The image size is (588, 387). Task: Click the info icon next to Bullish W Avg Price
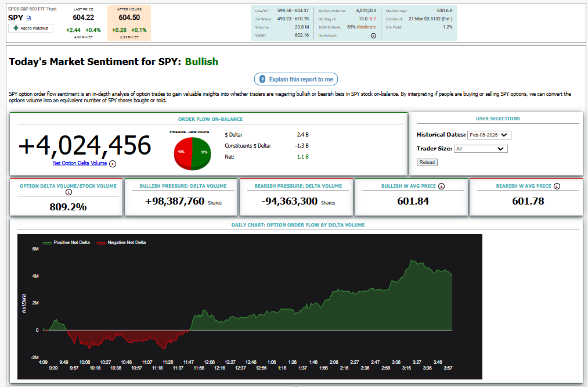(441, 186)
